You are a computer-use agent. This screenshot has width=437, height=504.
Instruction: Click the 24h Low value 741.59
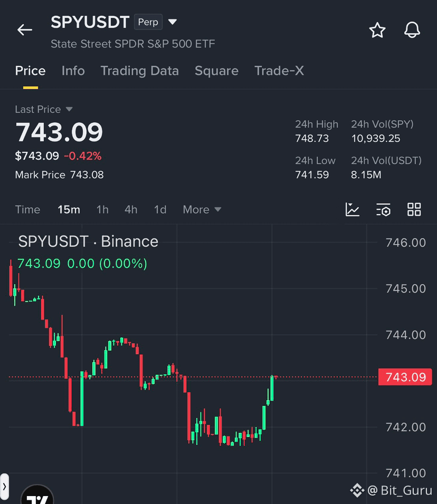point(312,175)
